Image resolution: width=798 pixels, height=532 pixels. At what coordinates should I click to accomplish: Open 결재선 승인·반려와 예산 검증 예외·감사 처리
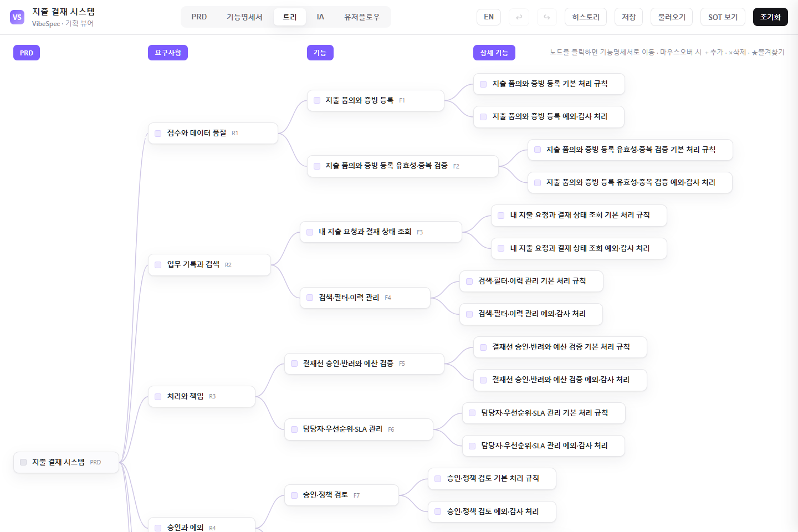560,380
